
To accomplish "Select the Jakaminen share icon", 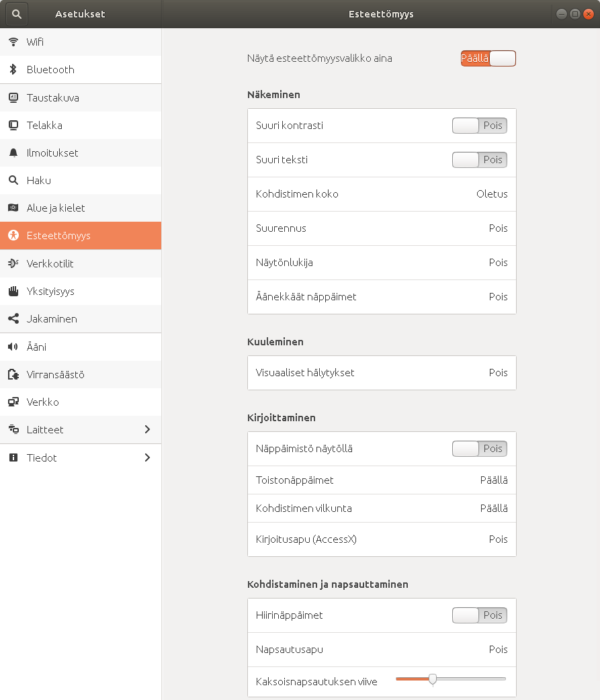I will pyautogui.click(x=13, y=319).
